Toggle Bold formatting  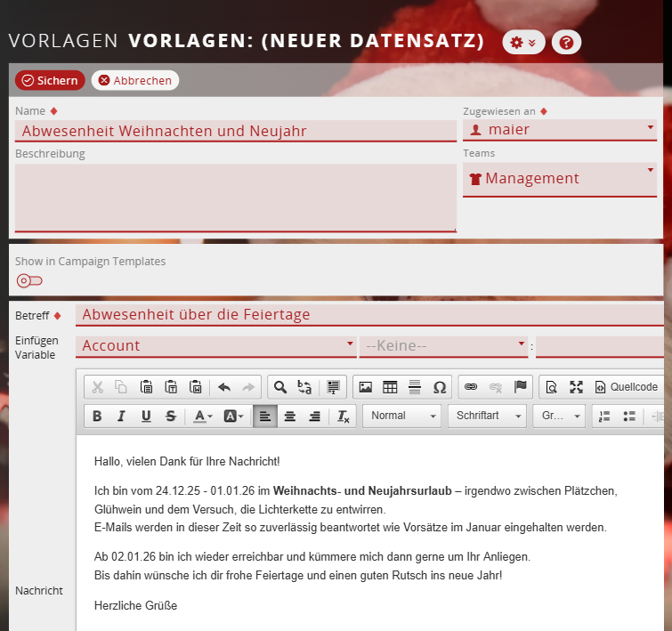tap(97, 416)
